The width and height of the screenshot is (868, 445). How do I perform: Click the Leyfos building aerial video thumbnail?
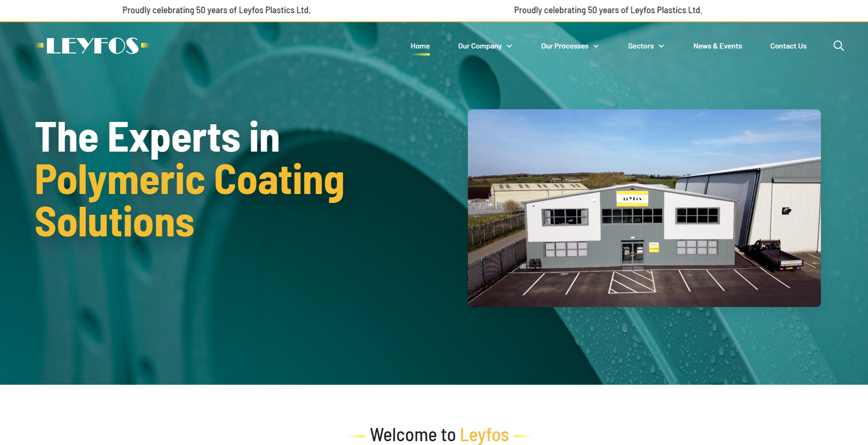(x=644, y=208)
